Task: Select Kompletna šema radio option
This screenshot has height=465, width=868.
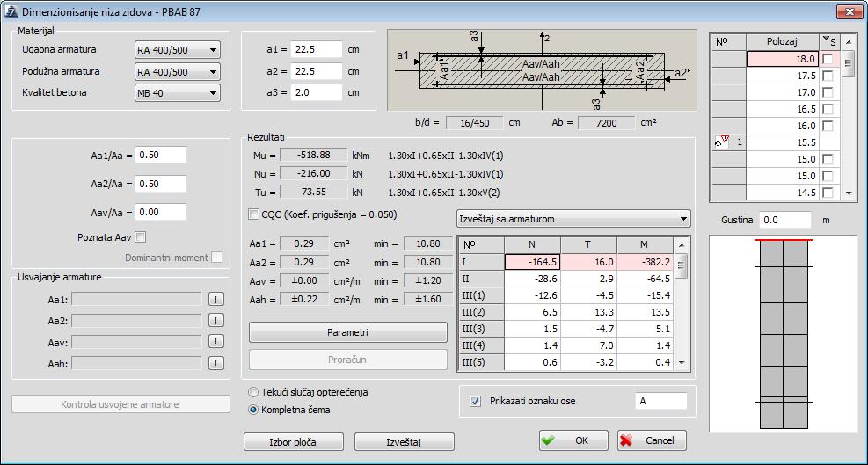Action: (x=253, y=411)
